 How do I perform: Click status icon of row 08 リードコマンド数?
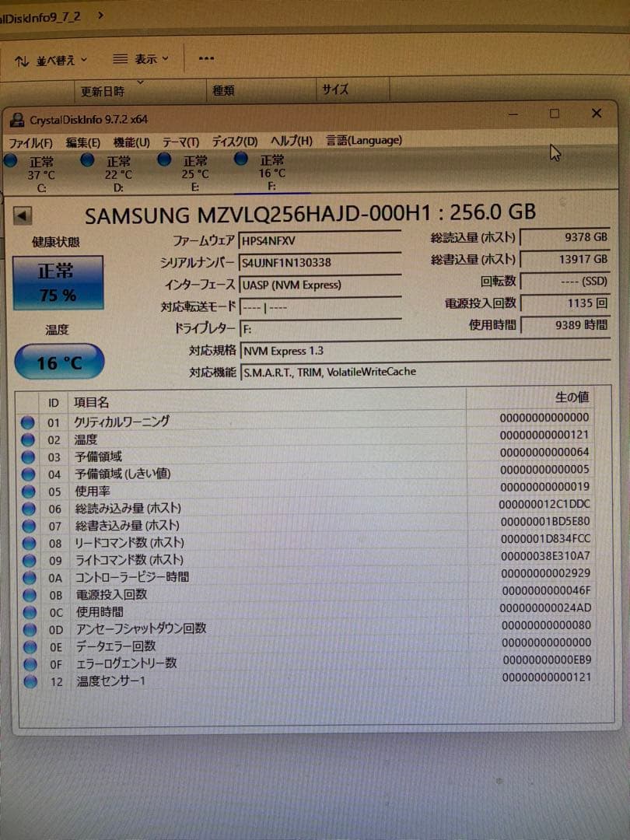30,543
